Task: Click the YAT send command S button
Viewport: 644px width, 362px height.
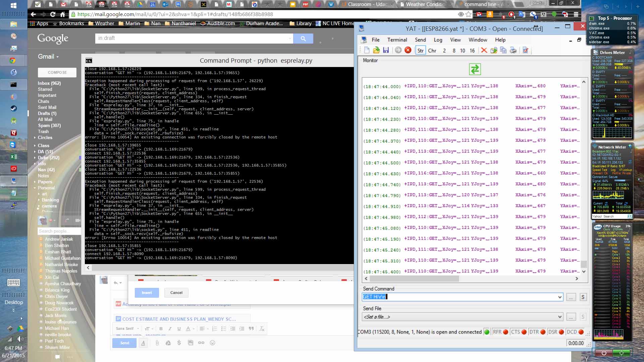Action: (x=583, y=297)
